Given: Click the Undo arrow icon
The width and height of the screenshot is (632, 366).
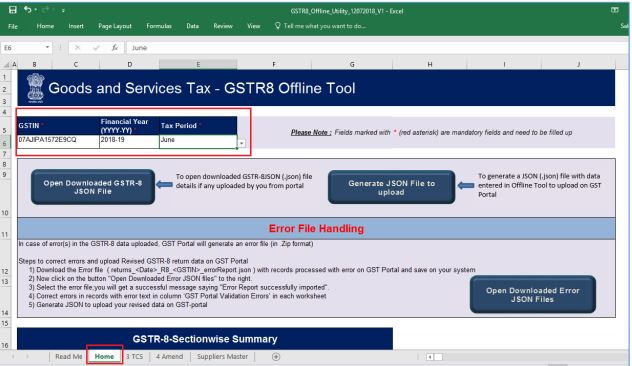Looking at the screenshot, I should pos(27,10).
